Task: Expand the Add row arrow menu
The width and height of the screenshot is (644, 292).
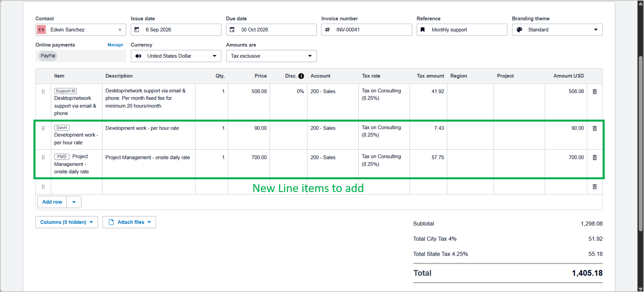Action: 74,202
